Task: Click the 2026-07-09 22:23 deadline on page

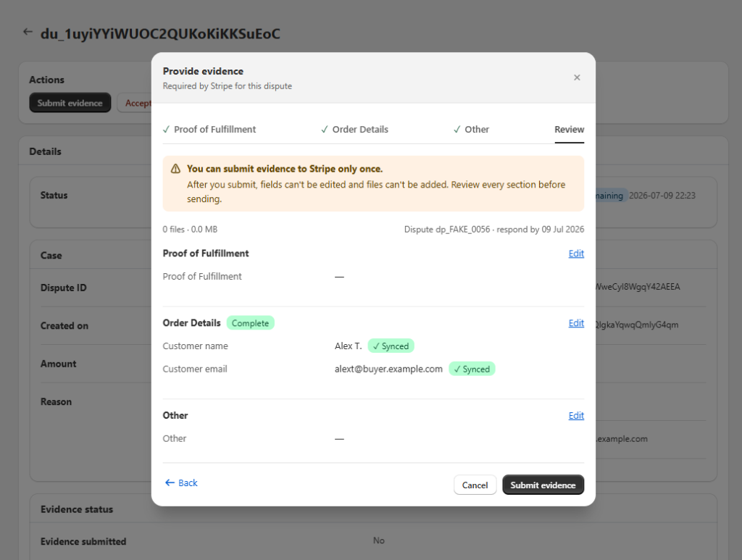Action: pos(662,196)
